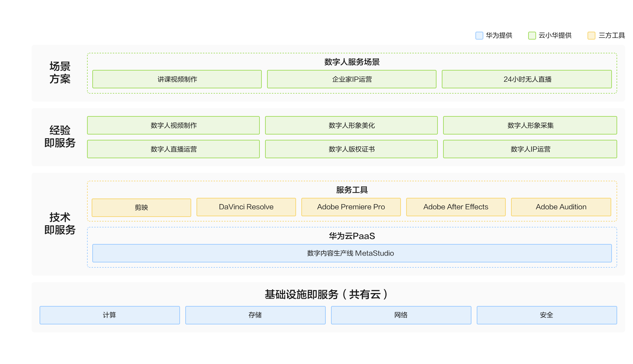This screenshot has width=633, height=364.
Task: Select the 数字人形象采集 box
Action: (530, 125)
